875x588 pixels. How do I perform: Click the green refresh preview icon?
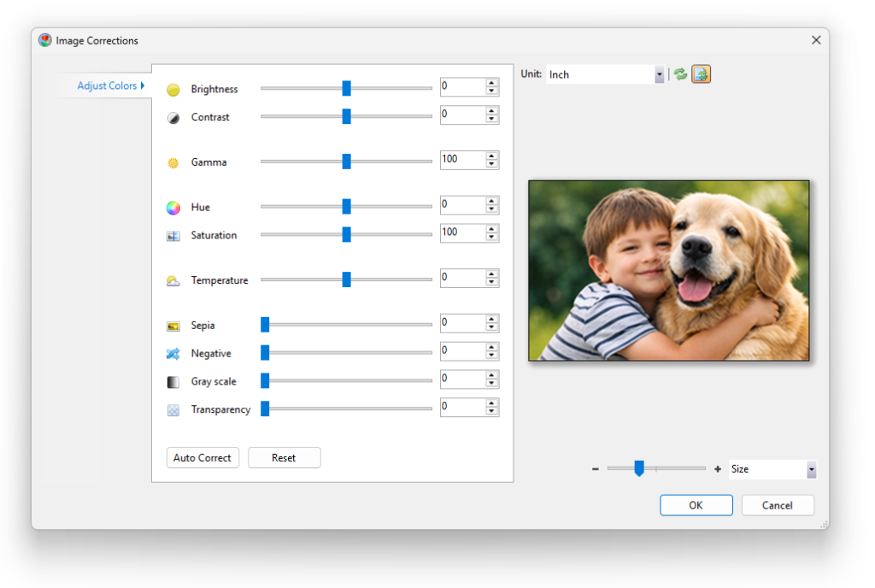[x=680, y=74]
